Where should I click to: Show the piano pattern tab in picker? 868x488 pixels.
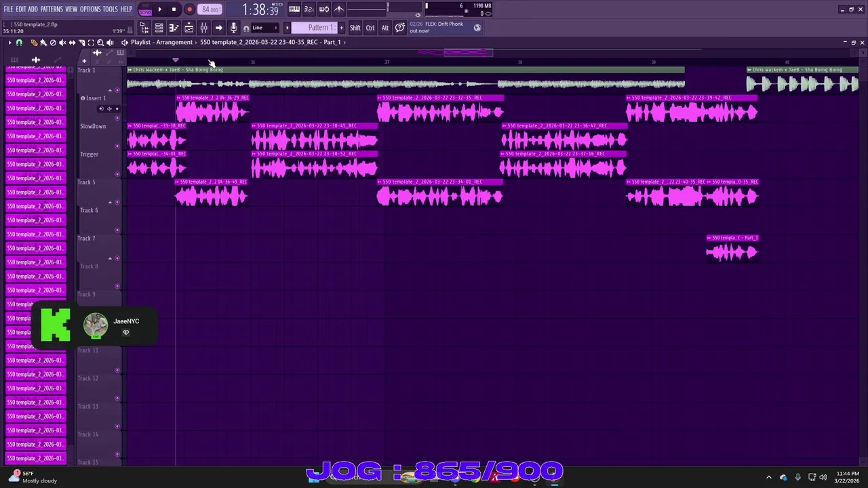click(x=14, y=60)
